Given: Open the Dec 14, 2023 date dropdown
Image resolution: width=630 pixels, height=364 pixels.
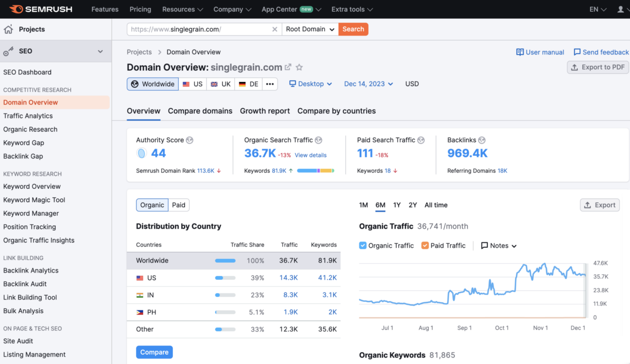Looking at the screenshot, I should click(369, 84).
